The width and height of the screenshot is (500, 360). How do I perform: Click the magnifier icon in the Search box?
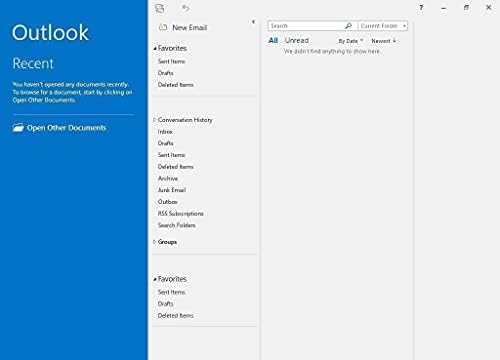coord(348,26)
